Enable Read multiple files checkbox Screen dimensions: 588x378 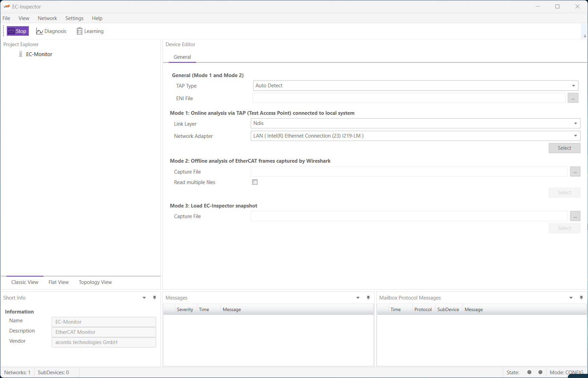(x=255, y=182)
